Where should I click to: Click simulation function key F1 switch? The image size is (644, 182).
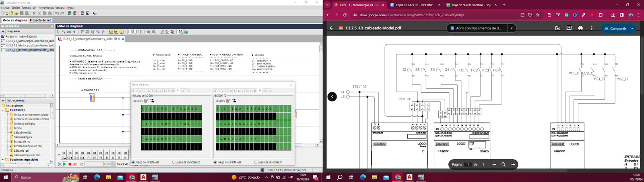88,155
